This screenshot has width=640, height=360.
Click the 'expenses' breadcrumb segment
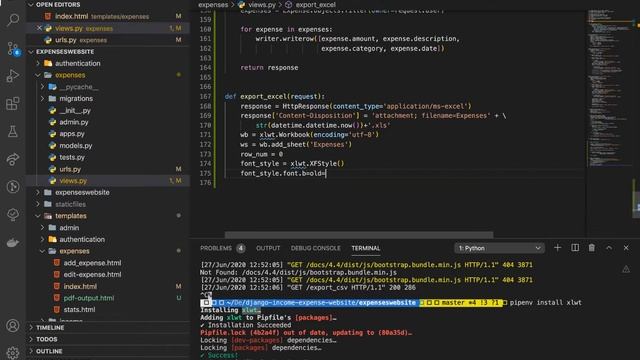point(213,5)
